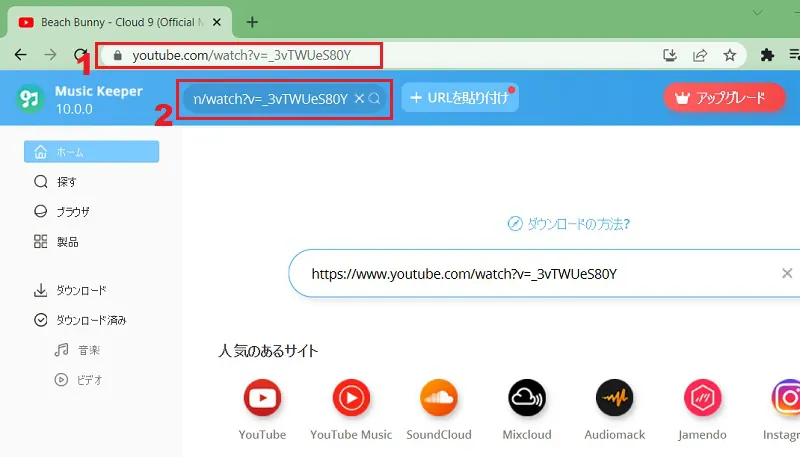Close the Beach Bunny - Cloud 9 tab
The image size is (800, 457).
[217, 22]
